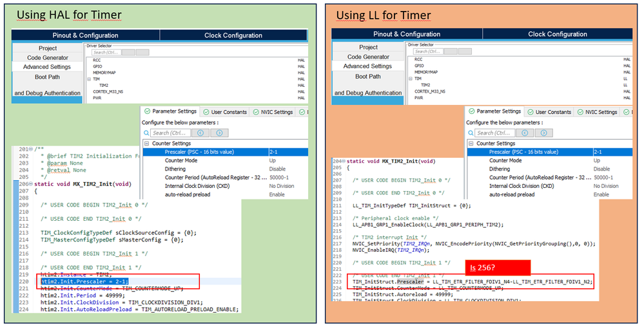
Task: Click NVIC Settings green check icon in LL panel
Action: (580, 112)
